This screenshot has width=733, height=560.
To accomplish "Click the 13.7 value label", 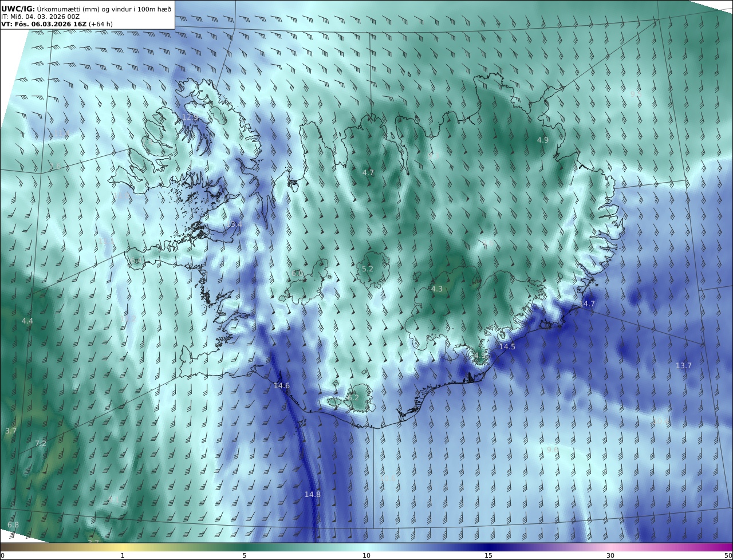I will click(x=683, y=365).
